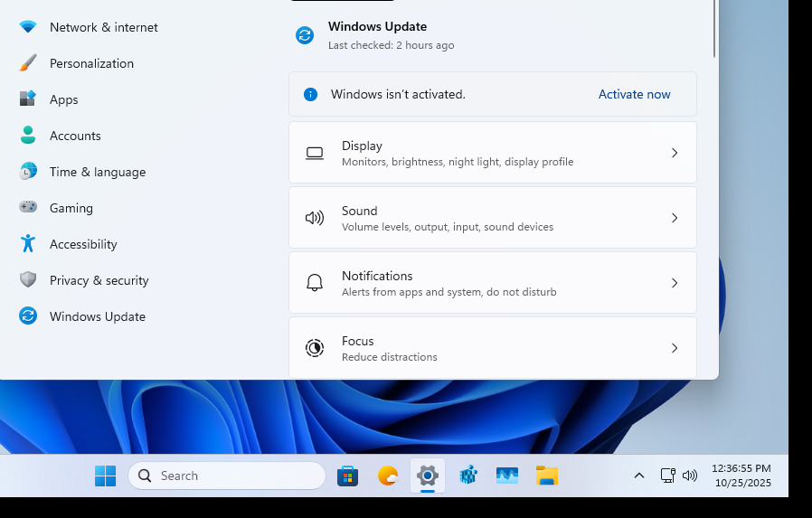Launch Microsoft Store from taskbar
Image resolution: width=812 pixels, height=518 pixels.
347,476
